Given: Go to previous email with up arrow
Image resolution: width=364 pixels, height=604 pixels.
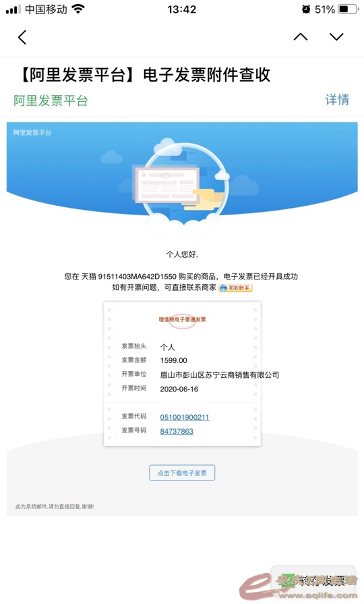Looking at the screenshot, I should tap(301, 36).
